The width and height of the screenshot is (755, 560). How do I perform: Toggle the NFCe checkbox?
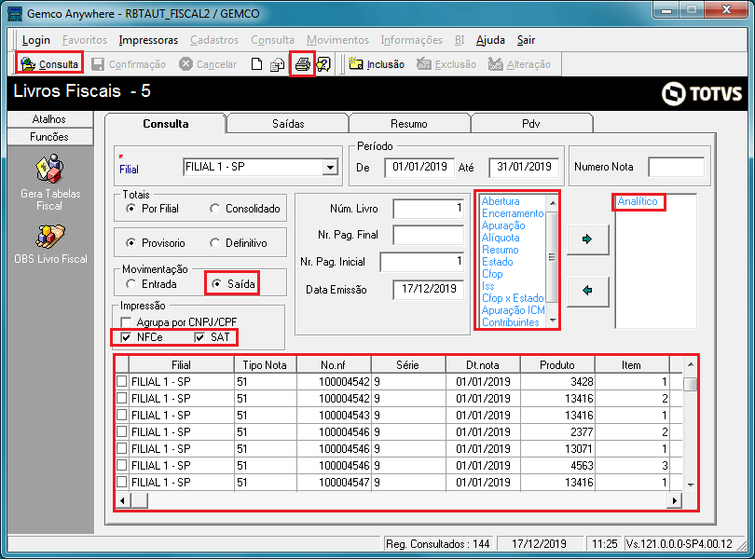pyautogui.click(x=126, y=337)
